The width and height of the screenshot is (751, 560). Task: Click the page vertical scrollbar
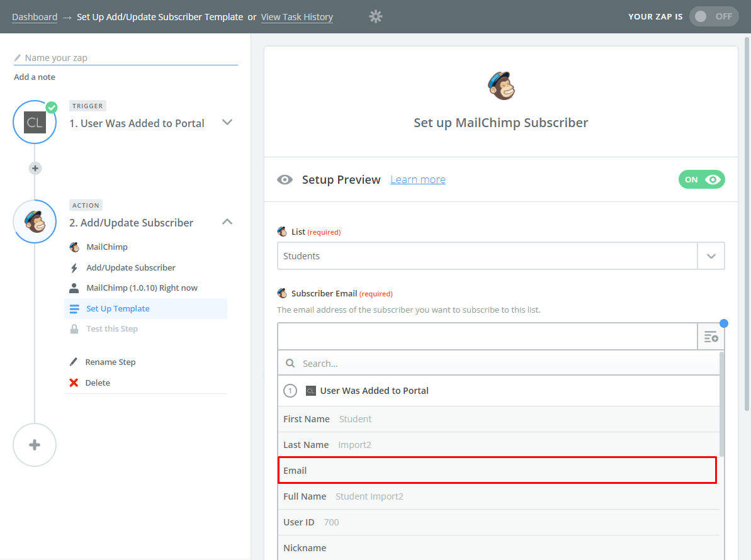click(747, 224)
